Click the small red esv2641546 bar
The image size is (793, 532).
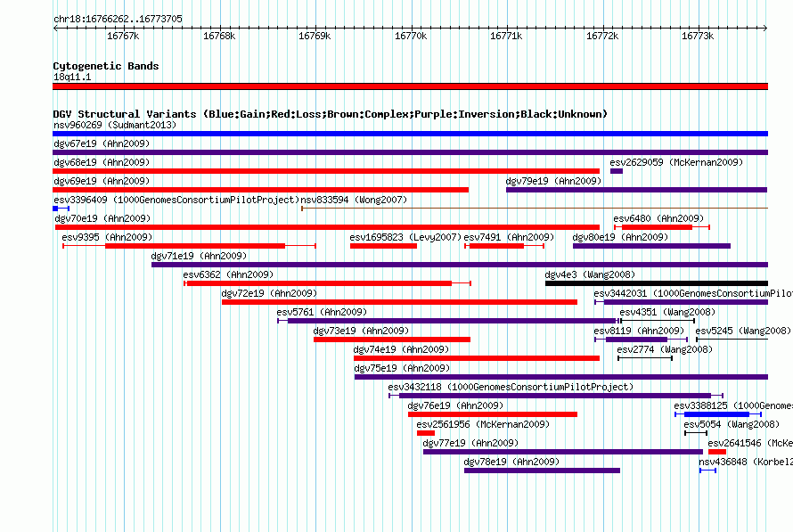[x=717, y=452]
